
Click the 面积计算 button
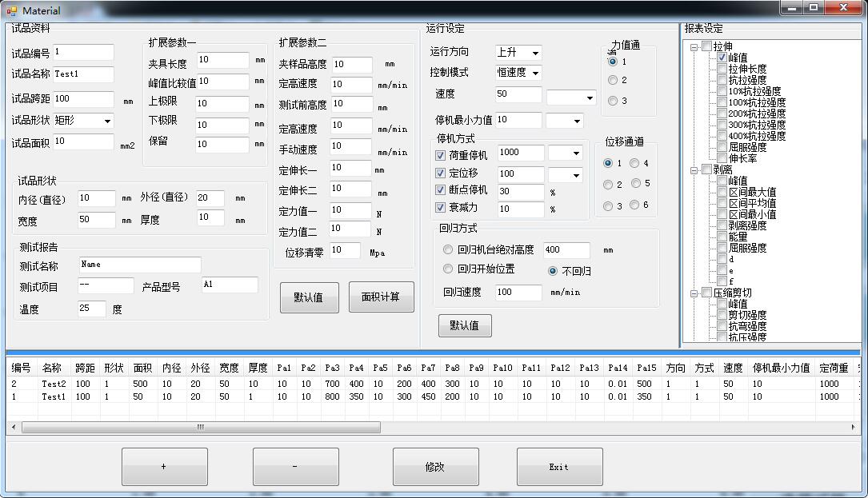pos(382,297)
